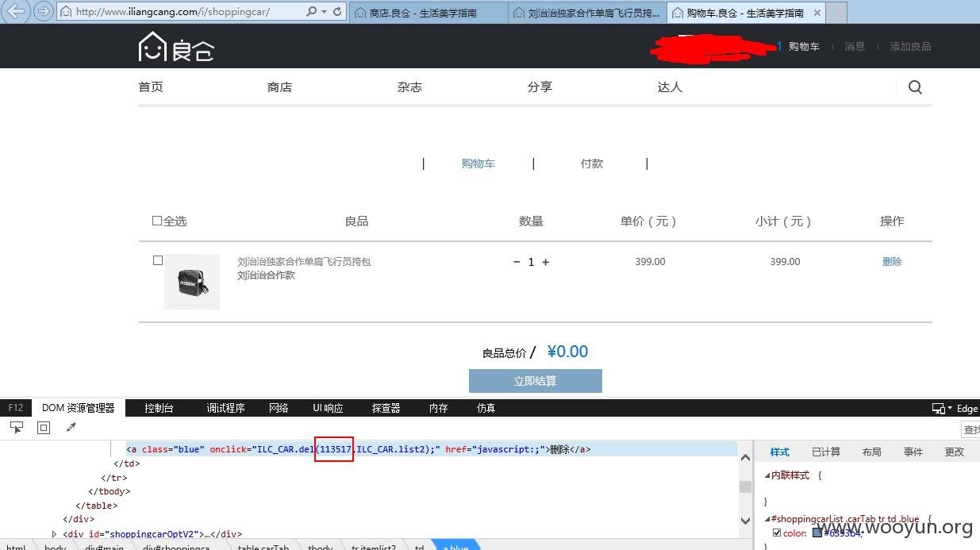Collapse the 内联样式 rule triangle
This screenshot has width=980, height=550.
tap(767, 475)
